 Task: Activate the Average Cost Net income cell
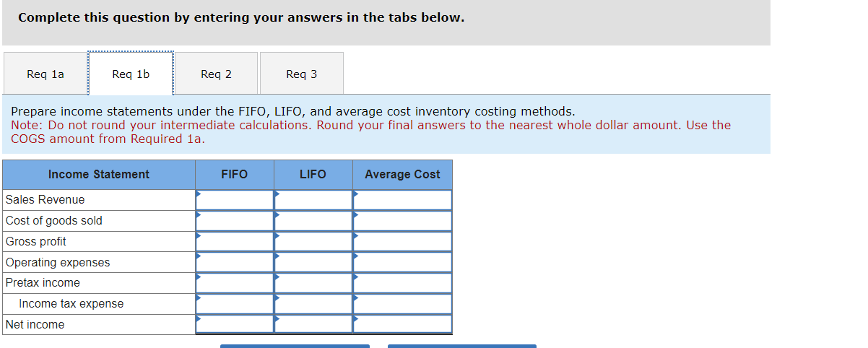402,324
